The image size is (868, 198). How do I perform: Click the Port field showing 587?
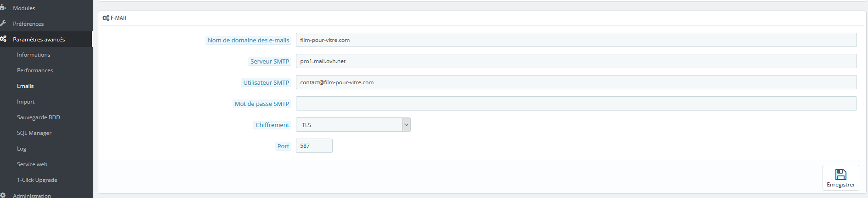click(x=314, y=146)
